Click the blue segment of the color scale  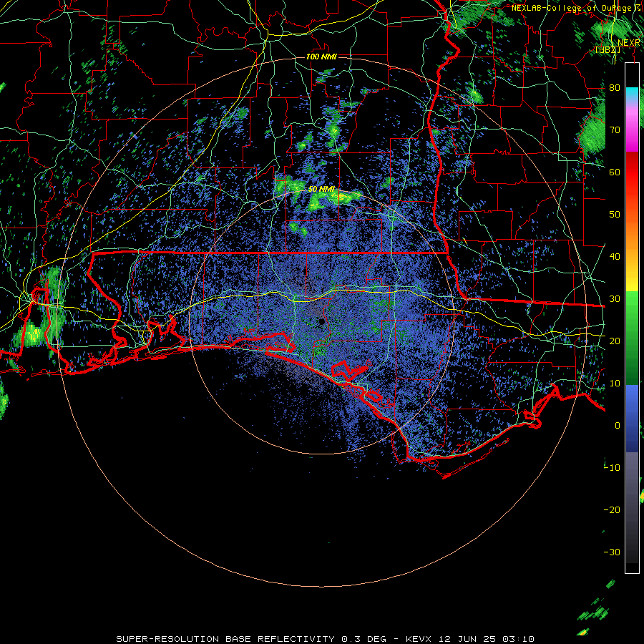click(x=632, y=419)
